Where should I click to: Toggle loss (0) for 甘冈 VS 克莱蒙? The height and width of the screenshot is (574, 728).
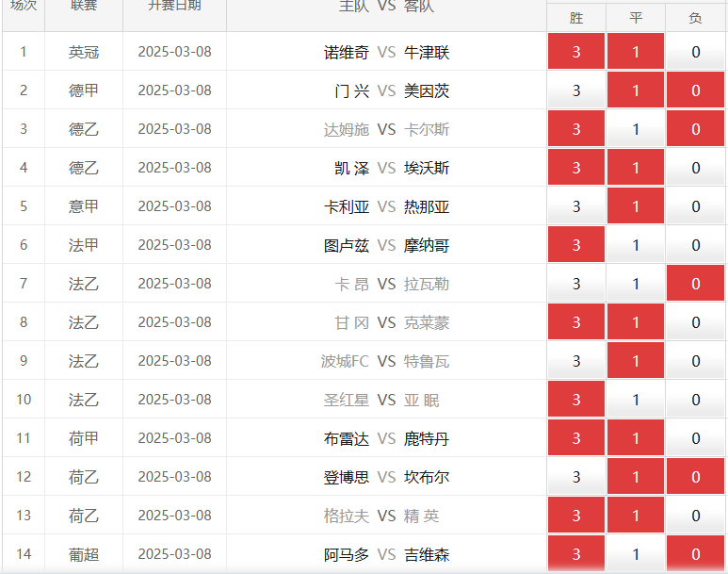tap(695, 321)
